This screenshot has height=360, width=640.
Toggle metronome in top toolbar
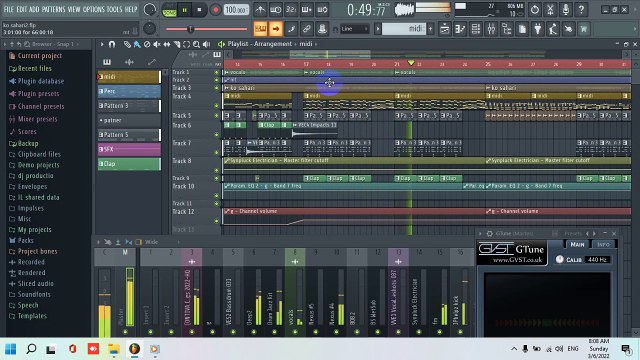[x=260, y=9]
